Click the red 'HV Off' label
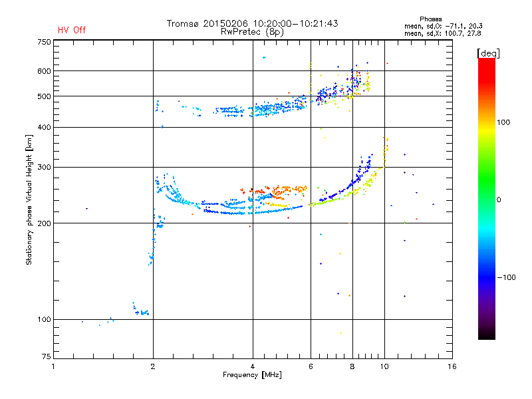The image size is (532, 399). [72, 30]
